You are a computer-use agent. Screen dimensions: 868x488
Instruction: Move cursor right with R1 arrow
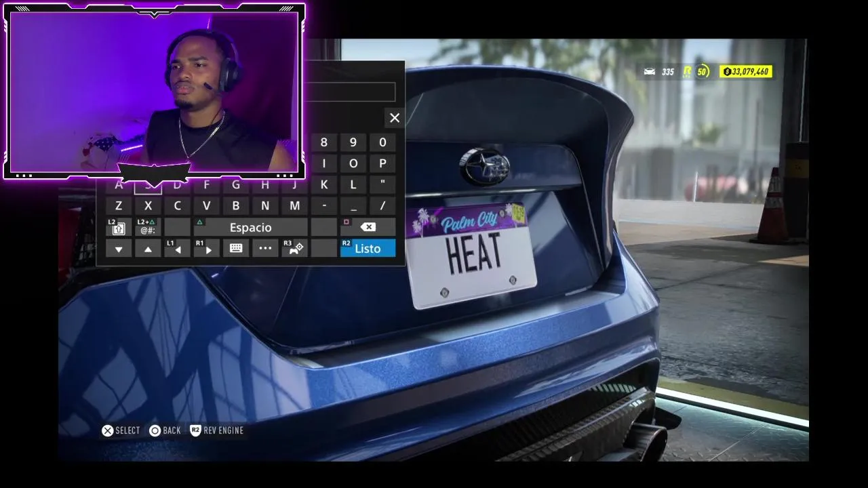coord(206,249)
